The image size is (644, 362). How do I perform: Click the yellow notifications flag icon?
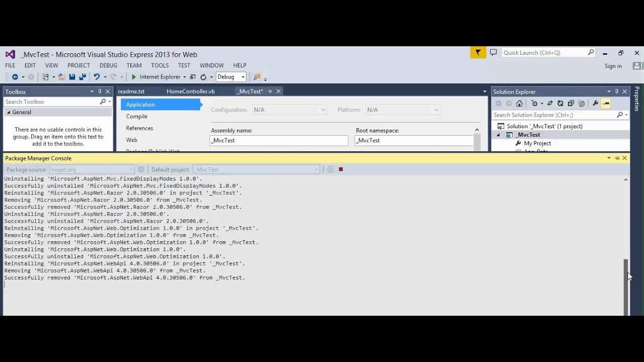(x=478, y=52)
